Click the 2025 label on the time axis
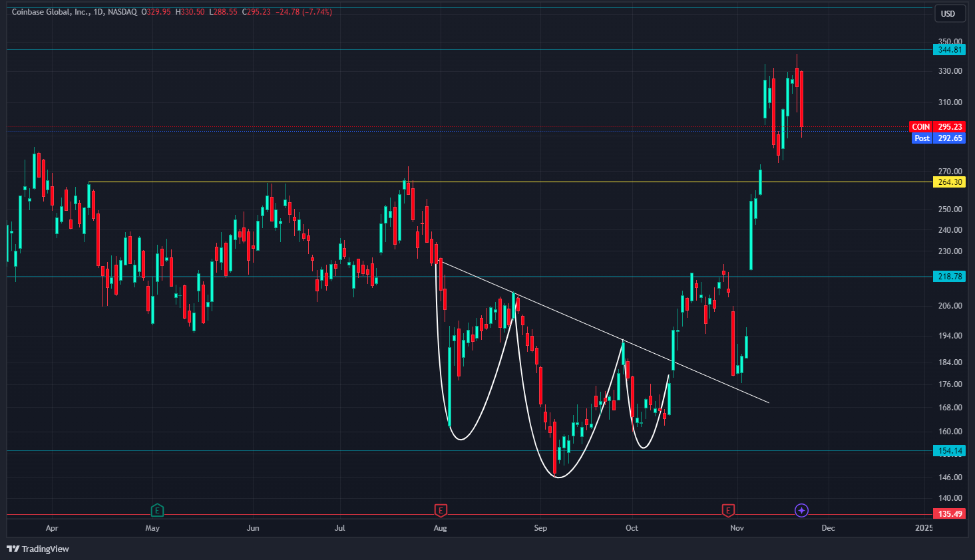Image resolution: width=975 pixels, height=560 pixels. [x=924, y=528]
